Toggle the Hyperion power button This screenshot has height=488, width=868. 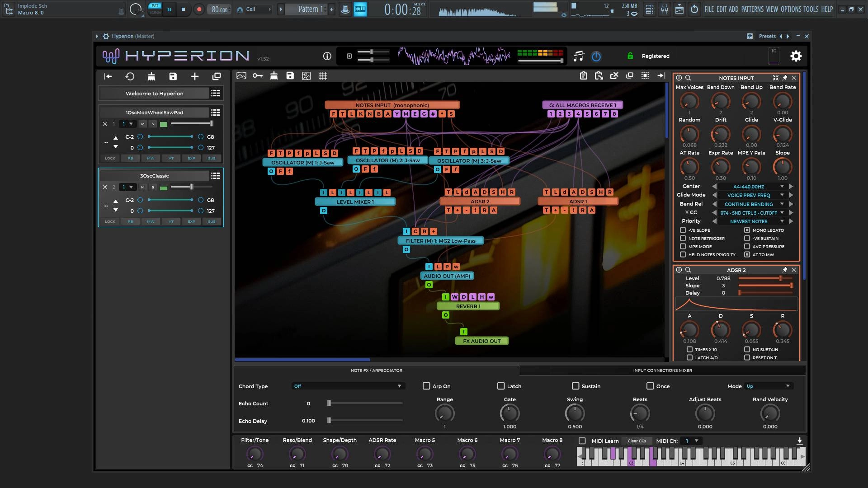click(596, 56)
